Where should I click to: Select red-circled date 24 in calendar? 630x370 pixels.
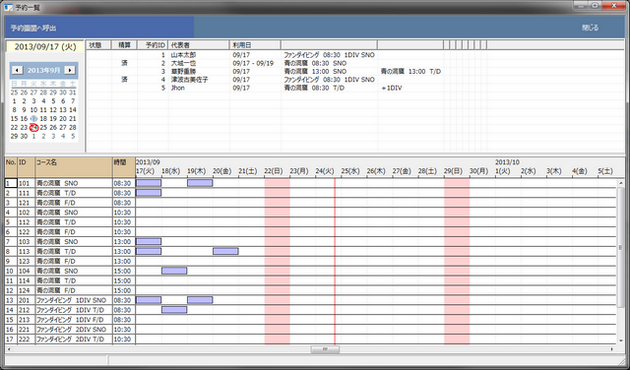[34, 127]
